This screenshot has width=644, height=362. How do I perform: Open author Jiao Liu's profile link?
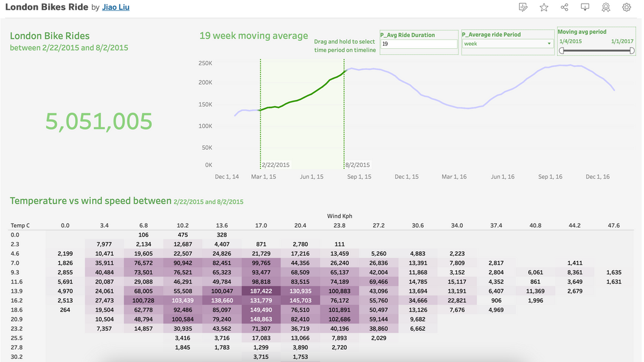116,7
